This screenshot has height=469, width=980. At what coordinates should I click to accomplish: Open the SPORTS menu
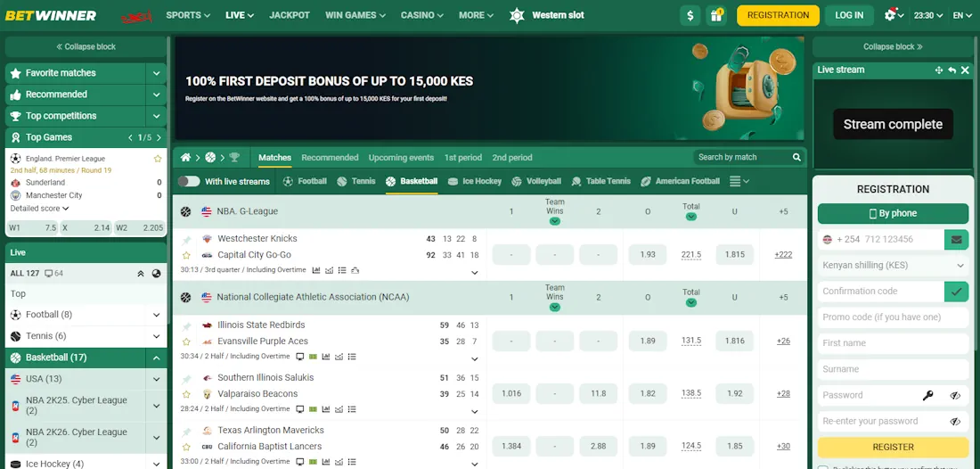click(187, 15)
